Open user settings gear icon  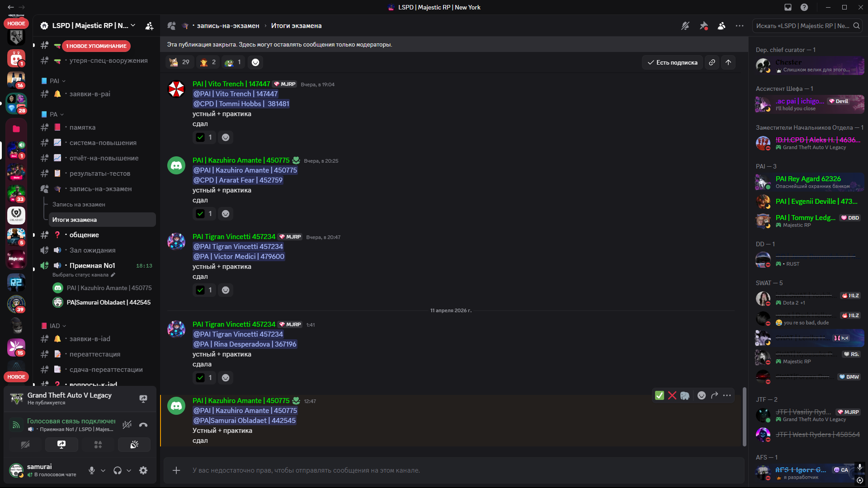point(143,470)
